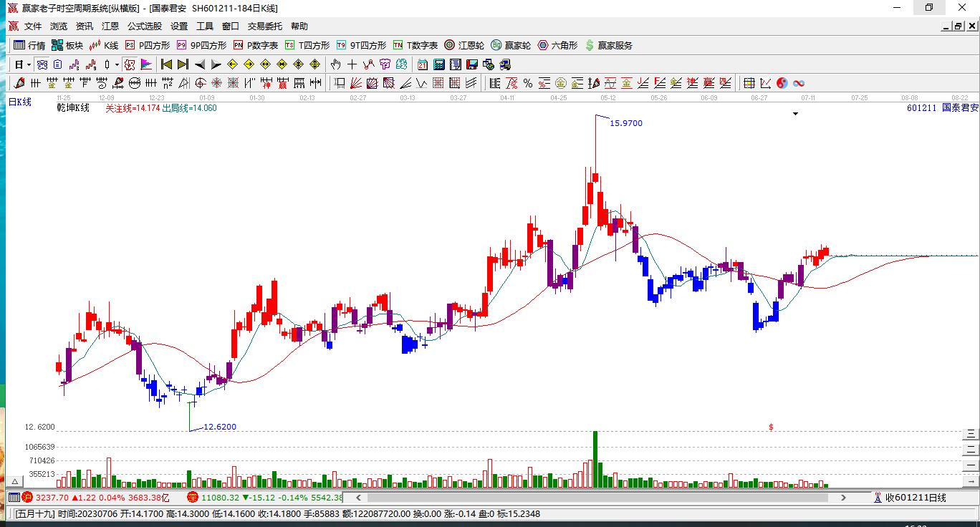Open the 江恩 menu
The image size is (980, 527).
click(110, 26)
